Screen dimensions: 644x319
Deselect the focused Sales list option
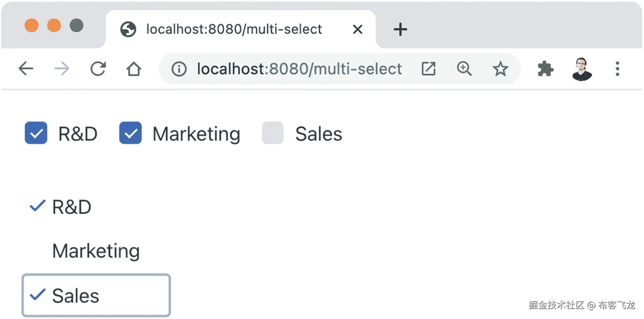[x=96, y=295]
